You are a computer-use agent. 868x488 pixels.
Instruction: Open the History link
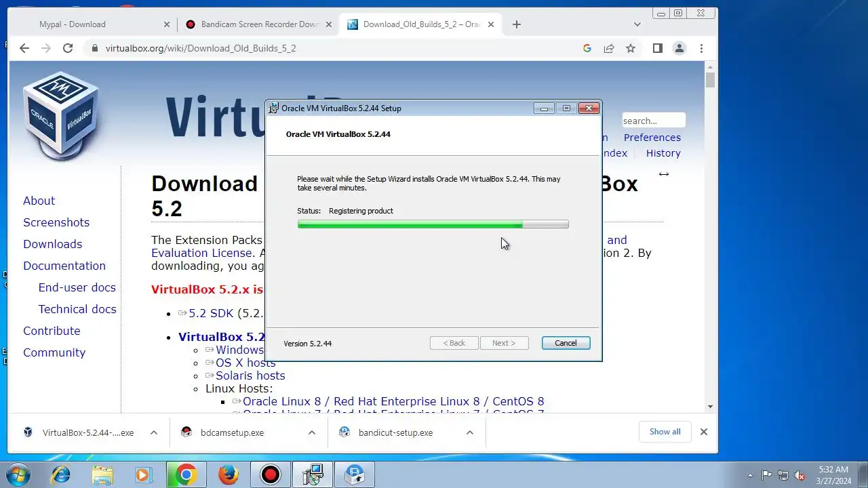click(x=663, y=153)
